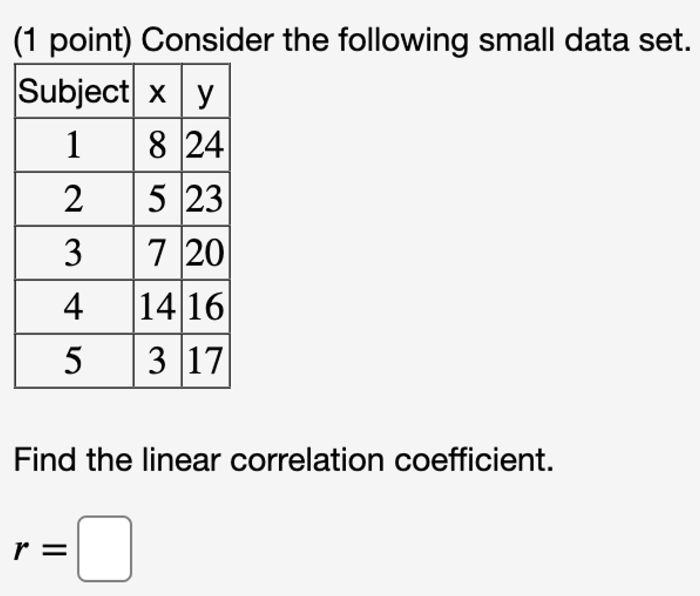The height and width of the screenshot is (596, 700).
Task: Select Subject 1 row cell
Action: [75, 144]
